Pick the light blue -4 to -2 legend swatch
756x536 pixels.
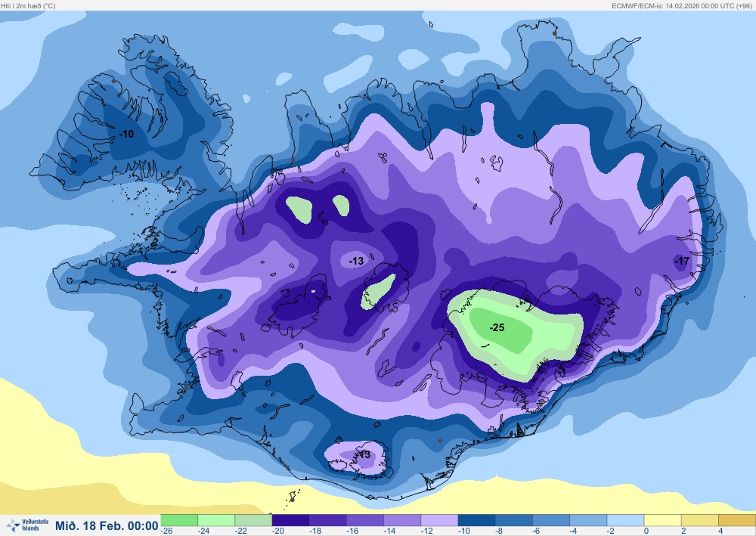(587, 520)
